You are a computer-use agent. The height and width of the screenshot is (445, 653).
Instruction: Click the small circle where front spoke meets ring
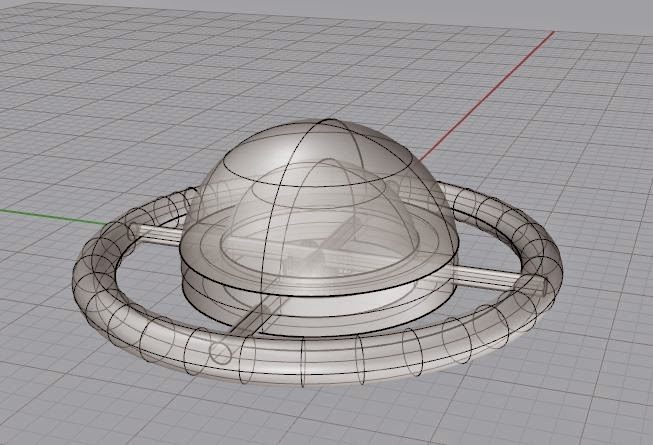[217, 352]
